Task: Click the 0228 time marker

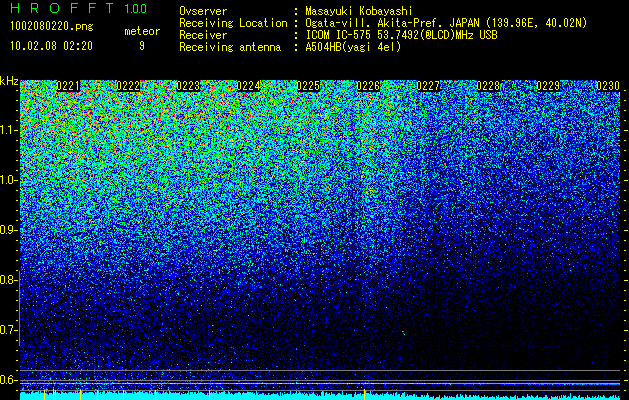Action: [488, 86]
